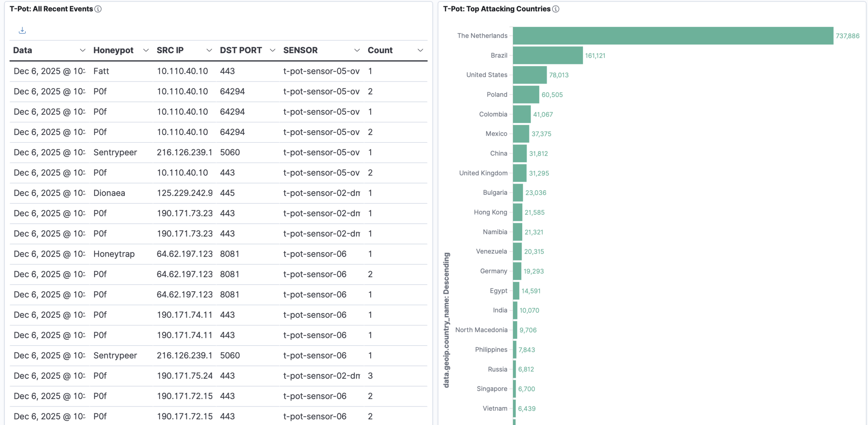Open info icon beside All Recent Events
The image size is (868, 425).
tap(98, 9)
